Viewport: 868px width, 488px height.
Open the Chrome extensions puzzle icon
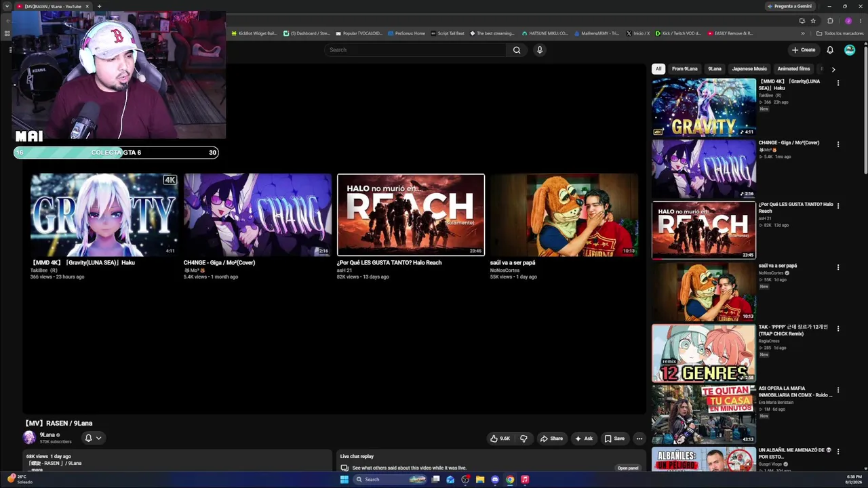(830, 20)
